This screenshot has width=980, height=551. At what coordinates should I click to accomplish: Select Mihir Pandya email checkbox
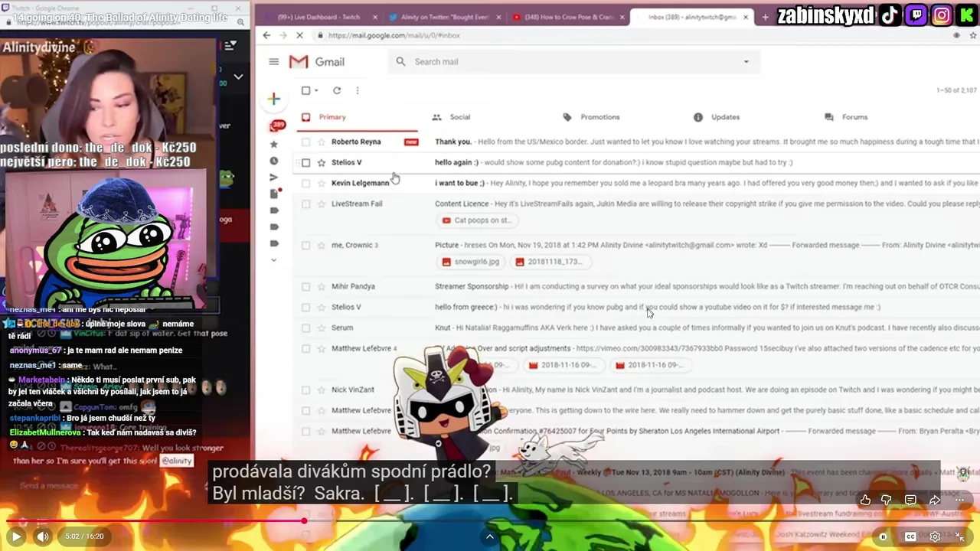coord(305,286)
